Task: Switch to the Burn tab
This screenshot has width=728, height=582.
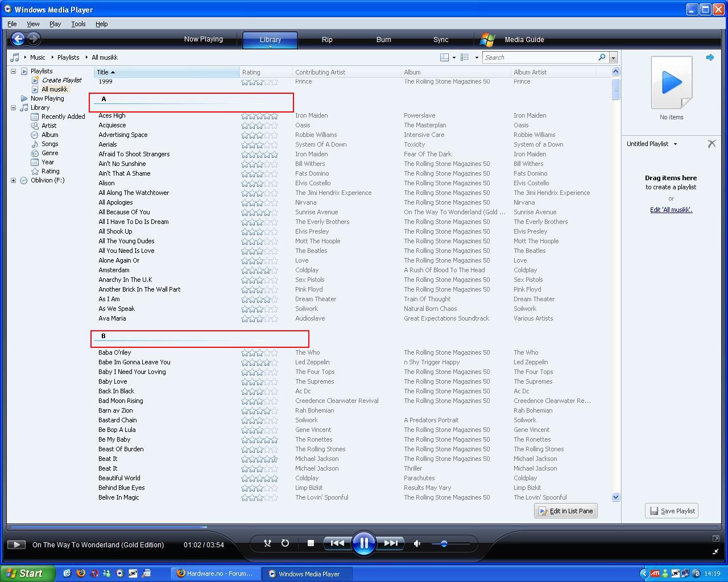Action: tap(384, 39)
